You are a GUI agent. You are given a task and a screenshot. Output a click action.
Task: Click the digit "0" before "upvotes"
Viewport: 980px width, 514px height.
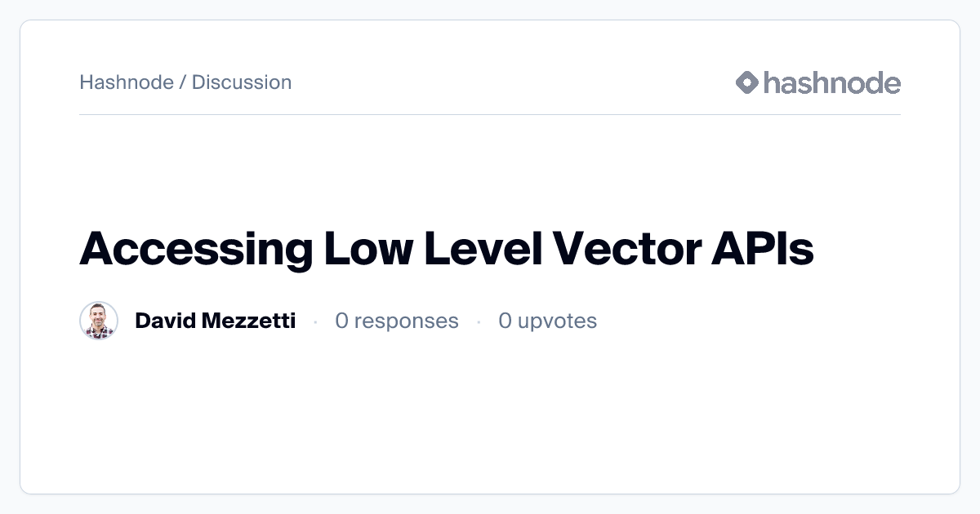[506, 321]
